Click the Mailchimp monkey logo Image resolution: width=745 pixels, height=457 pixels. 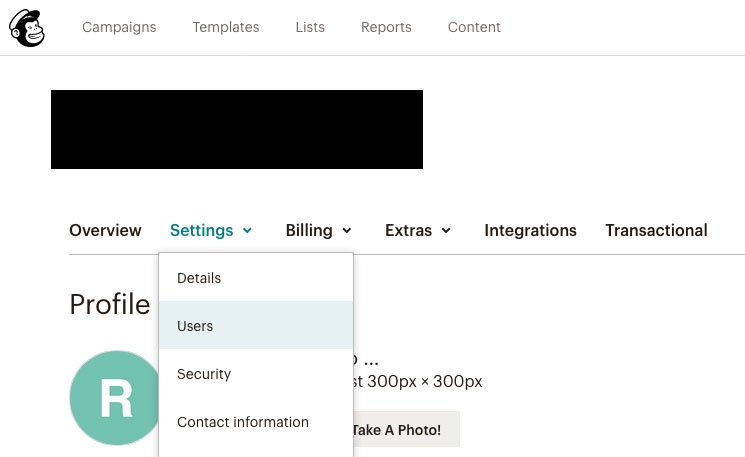(x=27, y=28)
